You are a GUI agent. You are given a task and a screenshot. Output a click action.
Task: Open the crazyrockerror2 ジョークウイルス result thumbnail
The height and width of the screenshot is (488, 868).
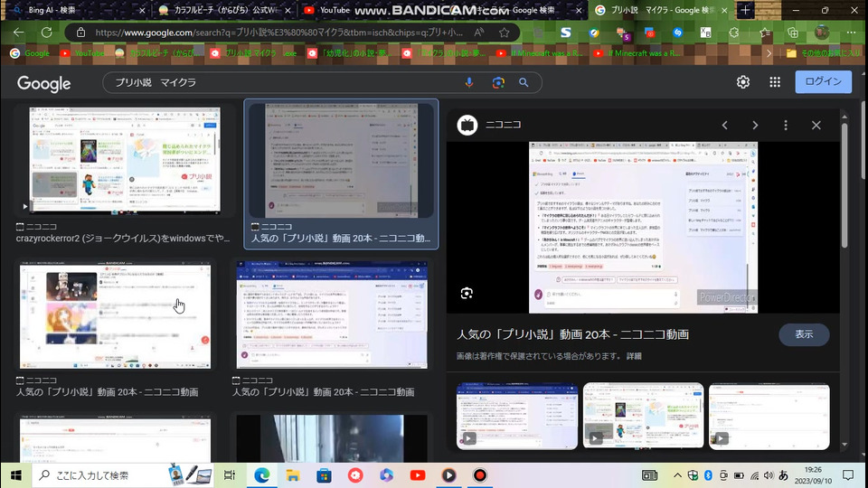pyautogui.click(x=125, y=159)
